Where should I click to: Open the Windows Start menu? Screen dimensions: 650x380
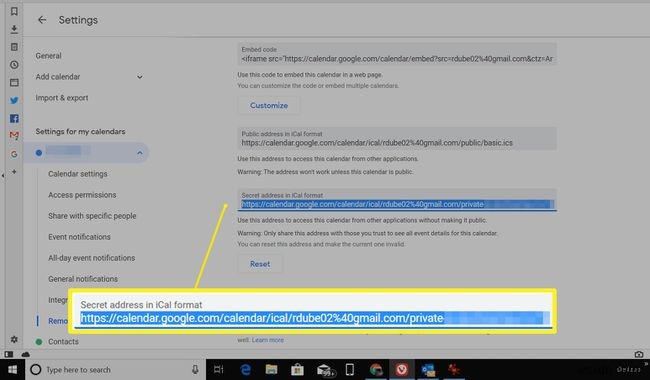[12, 370]
